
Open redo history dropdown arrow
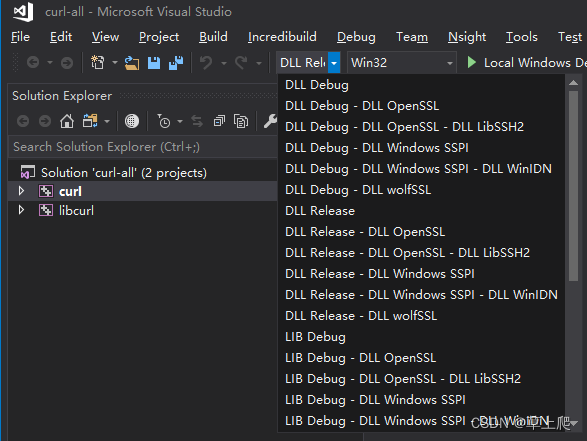pos(259,63)
